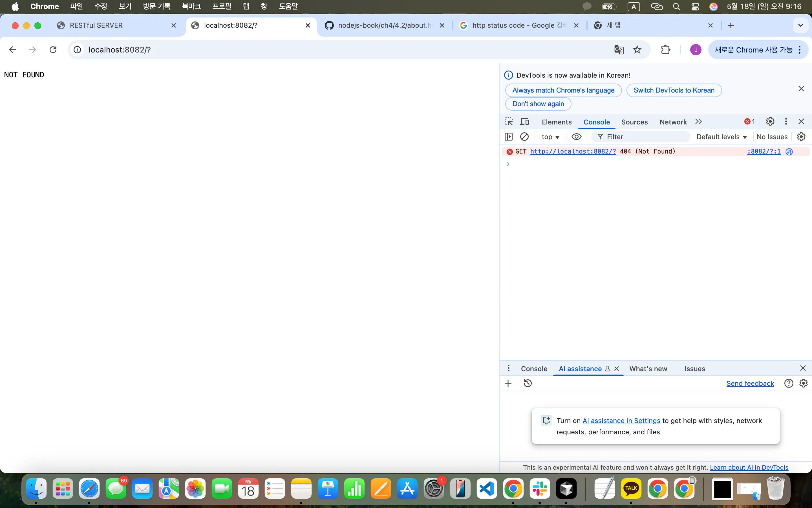Open macOS Control Center icon
812x508 pixels.
[x=695, y=6]
